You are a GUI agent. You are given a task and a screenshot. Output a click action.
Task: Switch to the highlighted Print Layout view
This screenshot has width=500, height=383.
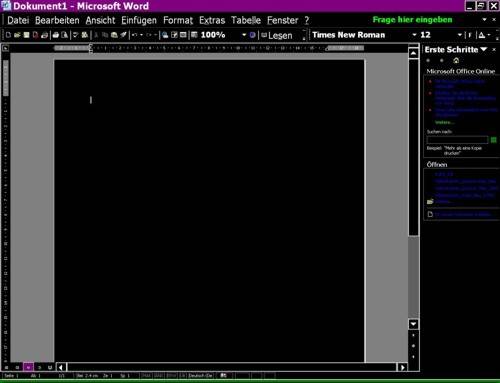click(28, 367)
